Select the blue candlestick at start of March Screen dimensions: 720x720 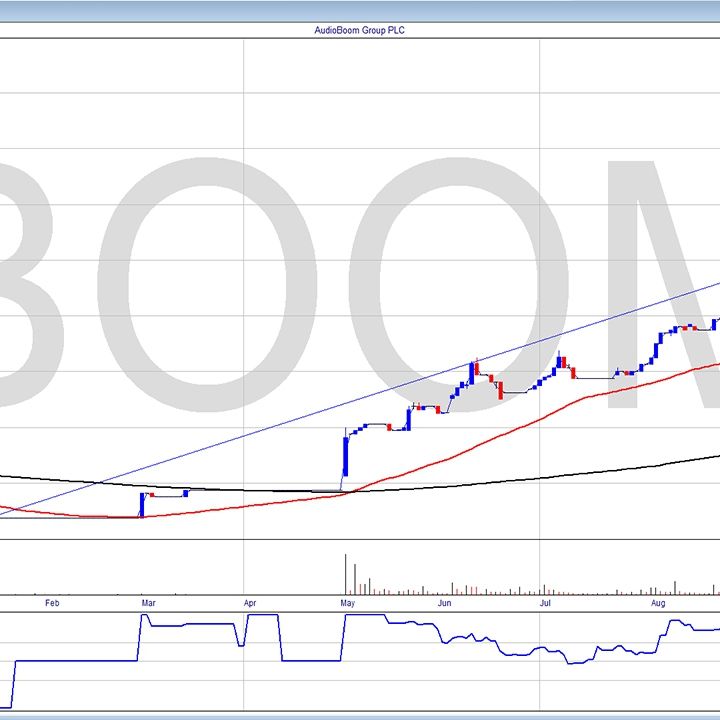[141, 505]
